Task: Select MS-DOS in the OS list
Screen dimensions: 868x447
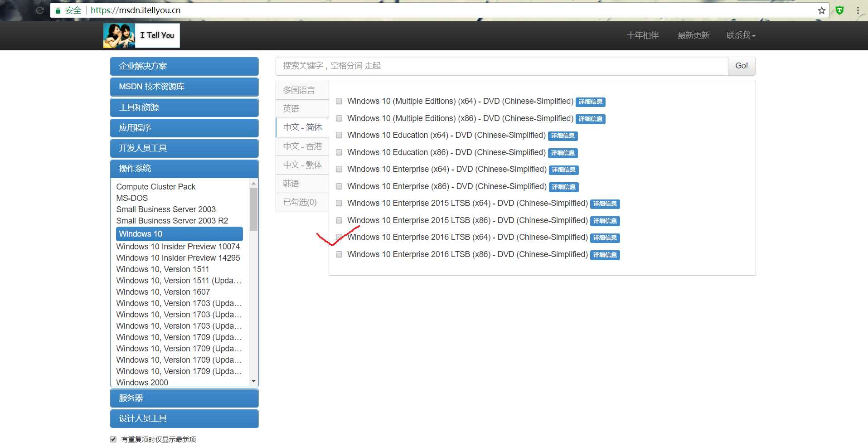Action: pos(132,198)
